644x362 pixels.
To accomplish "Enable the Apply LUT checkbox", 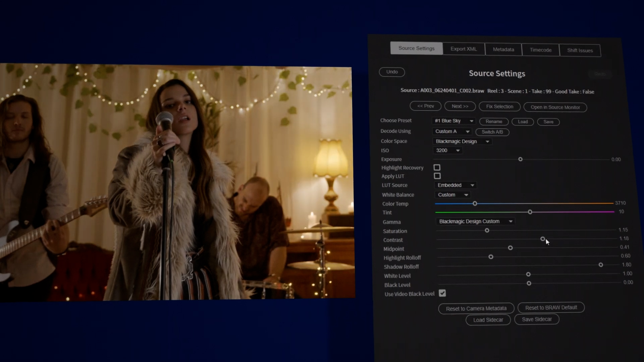I will 437,176.
